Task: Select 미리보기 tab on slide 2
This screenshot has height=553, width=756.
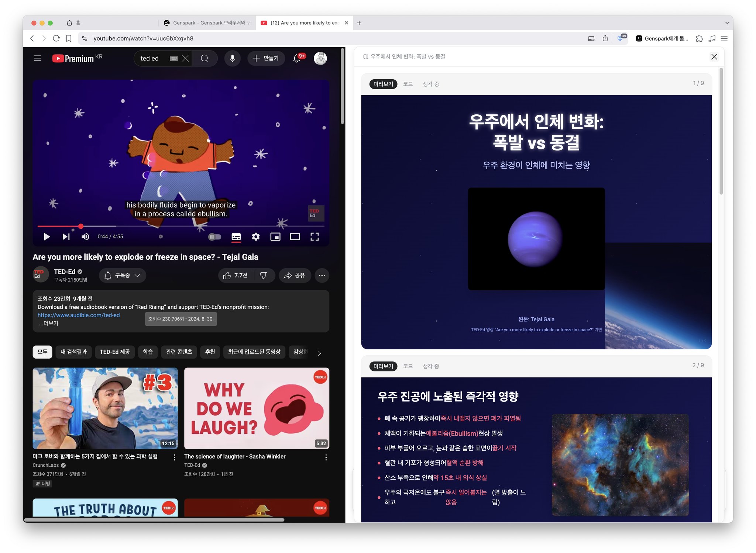Action: 383,366
